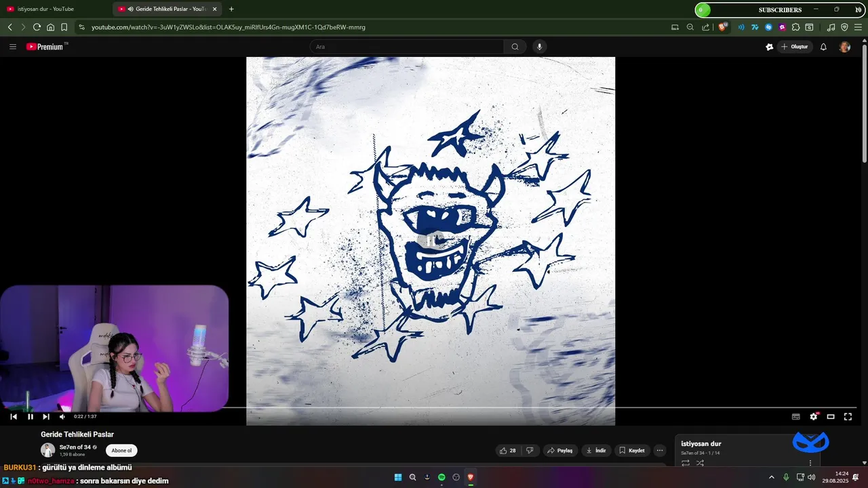Open the Shazam extension icon
The width and height of the screenshot is (868, 488).
point(768,27)
